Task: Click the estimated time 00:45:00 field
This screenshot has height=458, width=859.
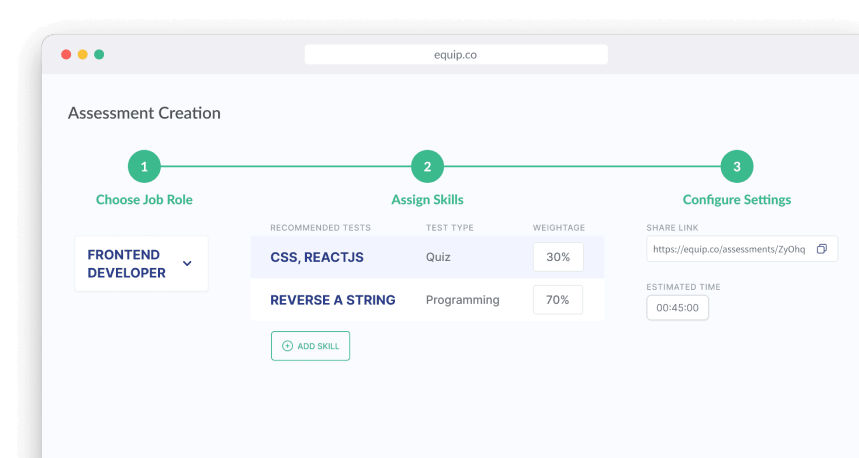Action: point(677,307)
